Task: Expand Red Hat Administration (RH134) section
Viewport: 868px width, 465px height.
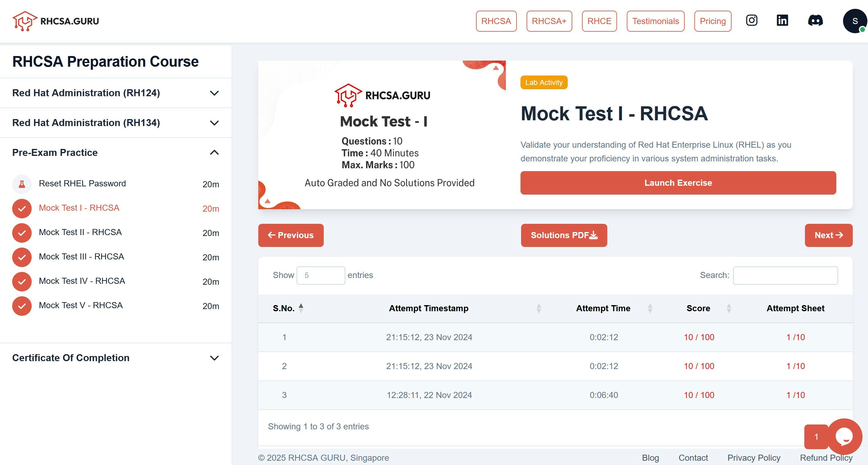Action: pos(115,123)
